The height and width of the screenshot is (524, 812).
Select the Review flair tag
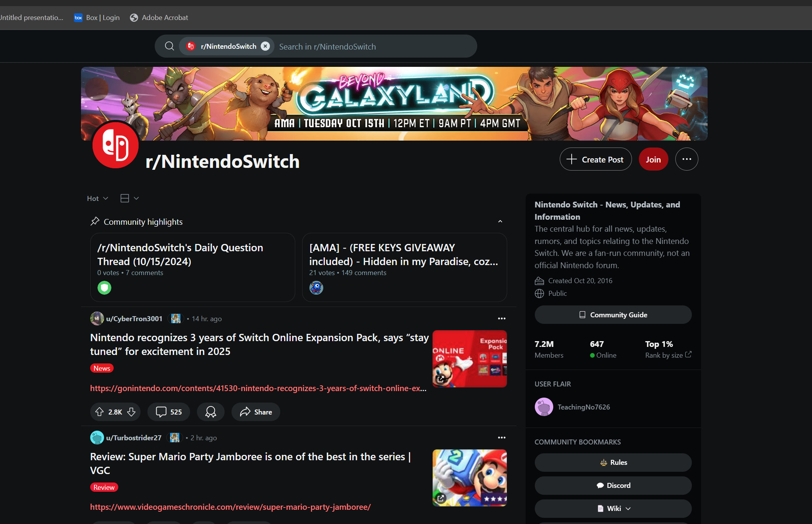pos(104,488)
